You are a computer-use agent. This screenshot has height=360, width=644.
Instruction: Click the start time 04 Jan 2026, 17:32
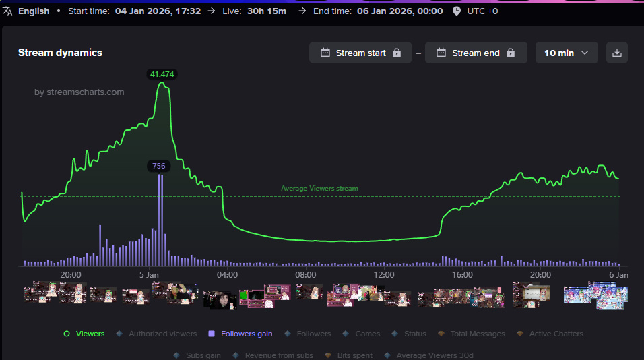click(158, 11)
